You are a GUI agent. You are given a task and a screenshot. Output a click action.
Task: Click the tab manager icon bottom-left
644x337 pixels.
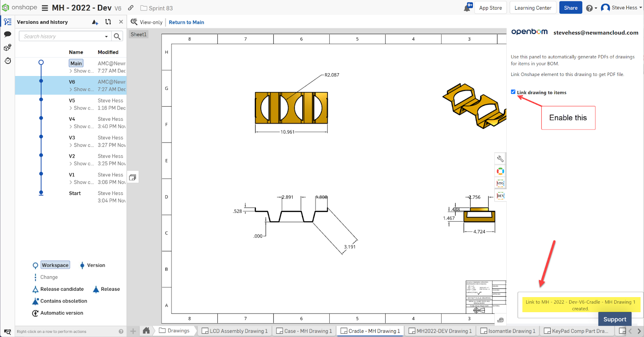pyautogui.click(x=7, y=331)
